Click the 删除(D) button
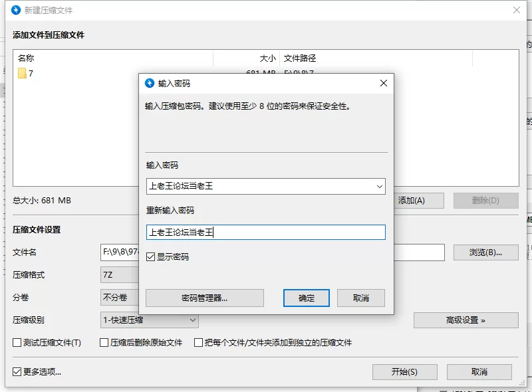The width and height of the screenshot is (532, 392). [486, 201]
